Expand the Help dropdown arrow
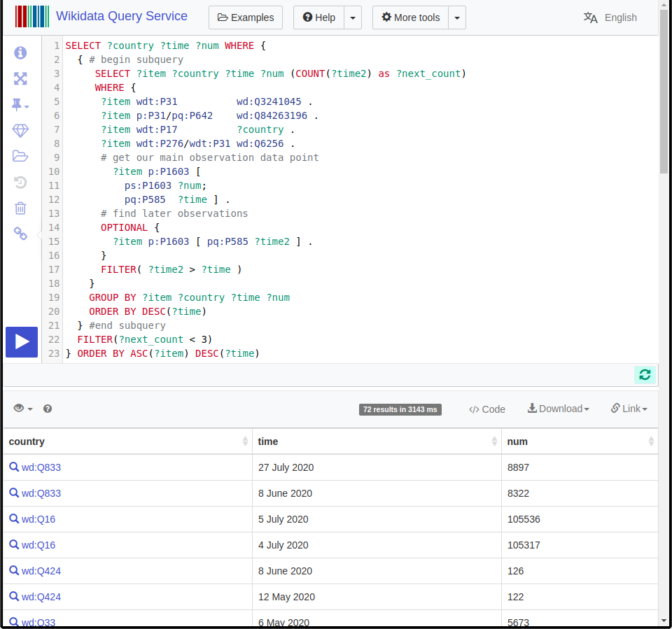The width and height of the screenshot is (672, 629). 353,17
